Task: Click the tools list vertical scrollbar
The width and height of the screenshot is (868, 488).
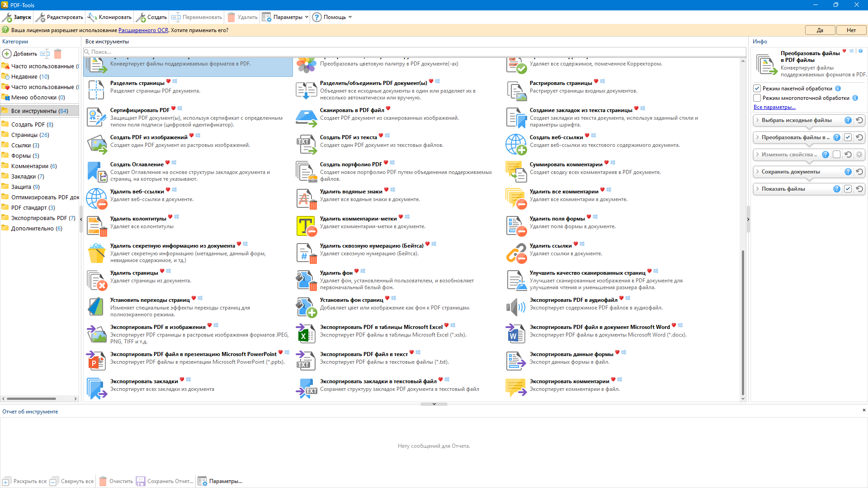Action: (x=743, y=323)
